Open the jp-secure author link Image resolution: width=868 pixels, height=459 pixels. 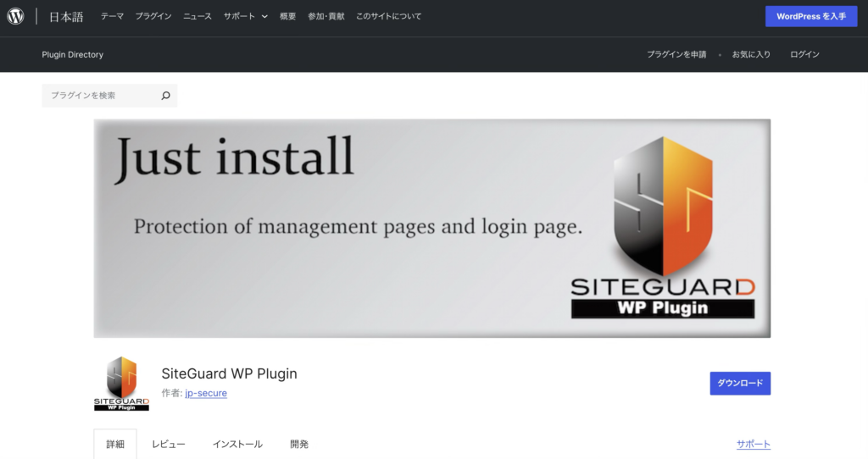206,393
